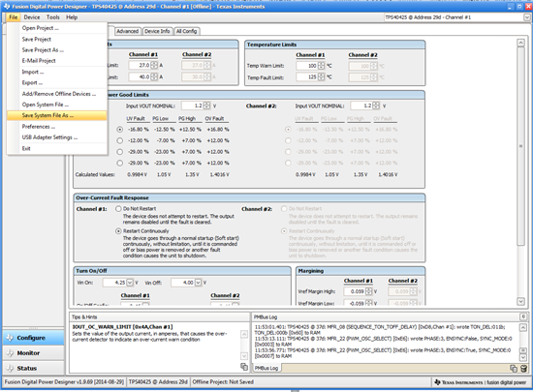Open the Device menu
The image size is (533, 392).
point(32,17)
